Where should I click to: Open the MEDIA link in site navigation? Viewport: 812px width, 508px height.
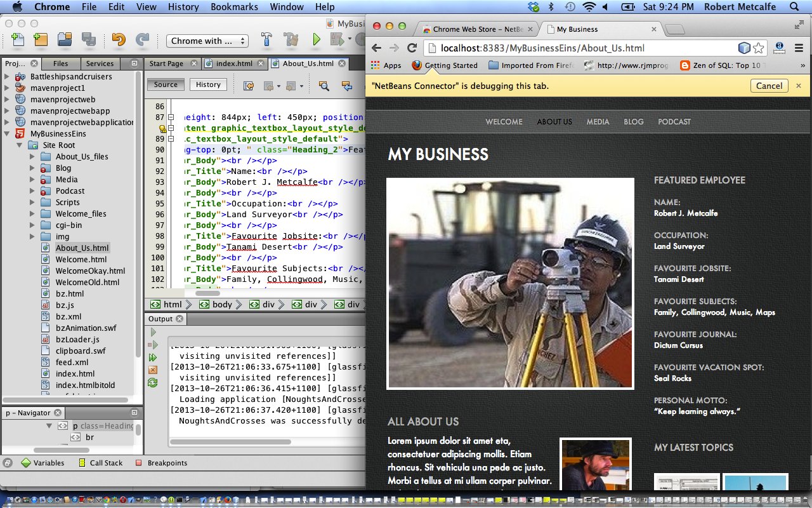(598, 122)
